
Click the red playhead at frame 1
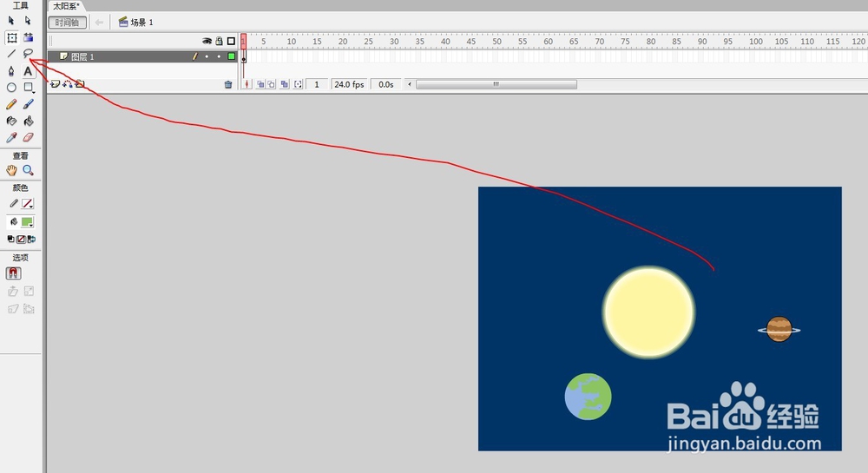243,41
